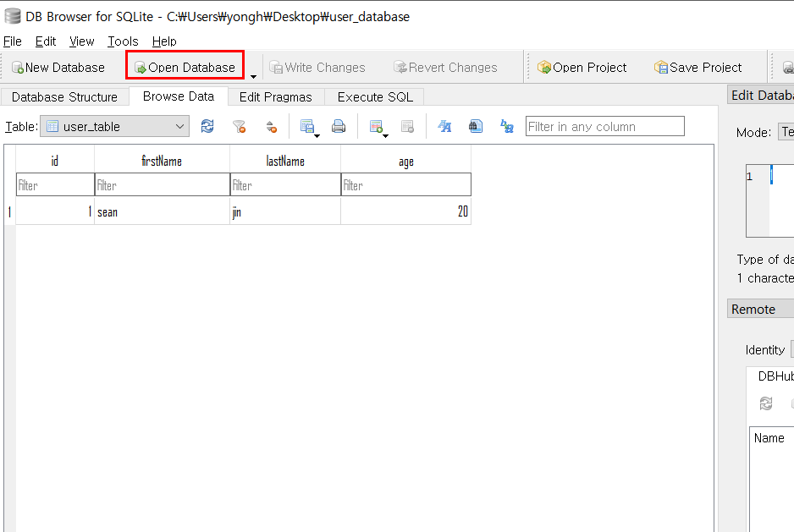Click the Remote panel header
The height and width of the screenshot is (532, 794).
click(x=761, y=309)
